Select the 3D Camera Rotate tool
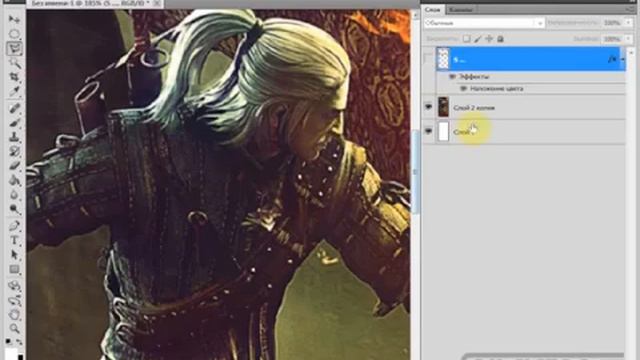 coord(14,300)
